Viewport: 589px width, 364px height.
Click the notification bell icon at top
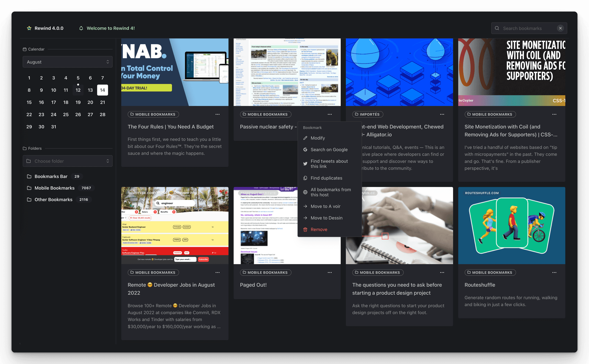click(x=81, y=28)
